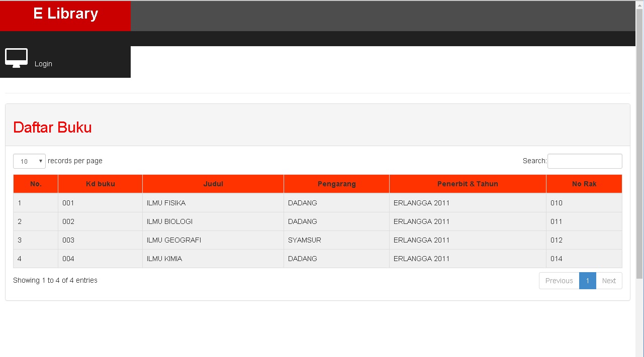The image size is (644, 357).
Task: Click the E Library brand header
Action: (x=65, y=14)
